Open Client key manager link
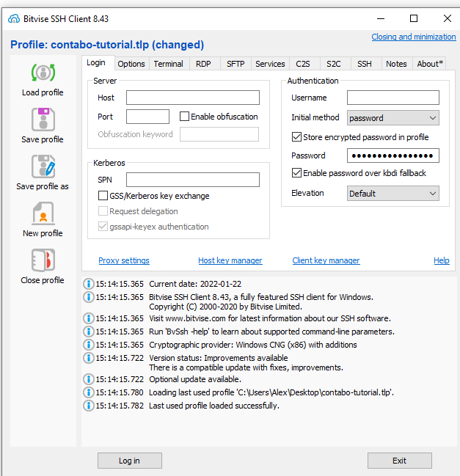460x476 pixels. tap(326, 260)
